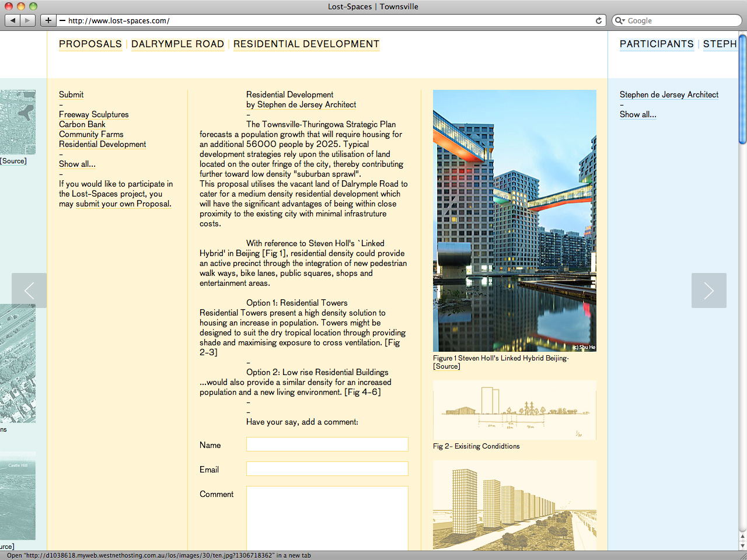Viewport: 747px width, 560px height.
Task: Expand participants list with Show all...
Action: tap(638, 114)
